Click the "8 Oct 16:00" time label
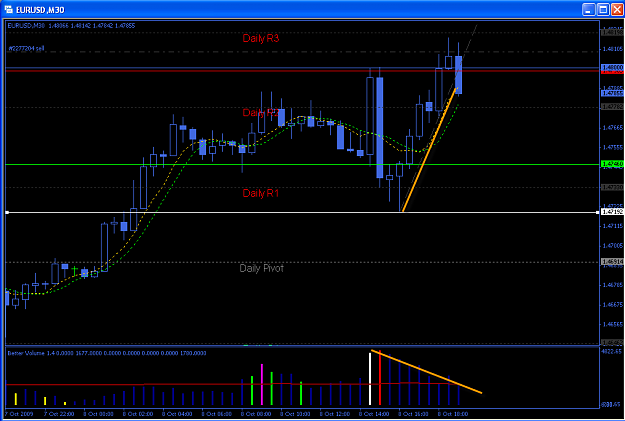 (x=414, y=414)
